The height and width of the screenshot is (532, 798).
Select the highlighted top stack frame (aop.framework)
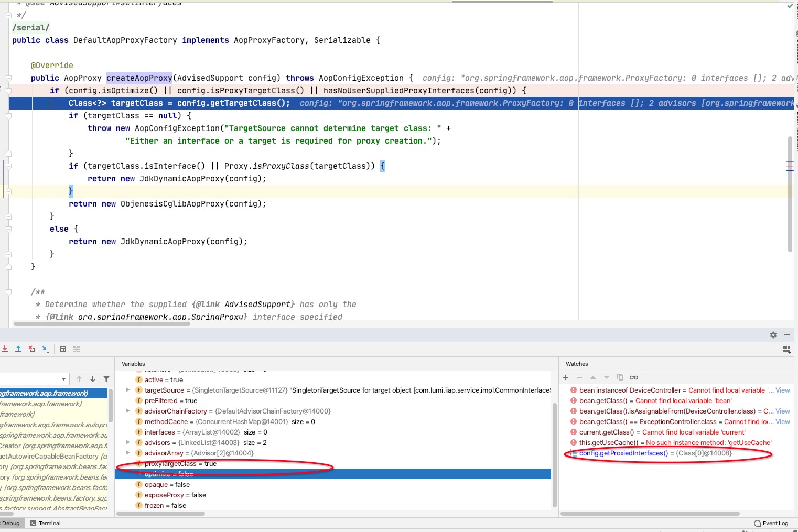coord(53,393)
